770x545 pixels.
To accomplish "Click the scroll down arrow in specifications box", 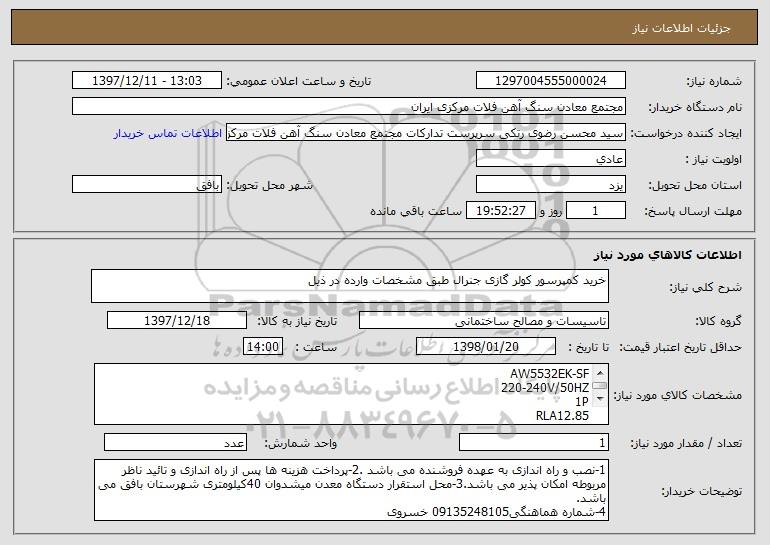I will coord(600,399).
